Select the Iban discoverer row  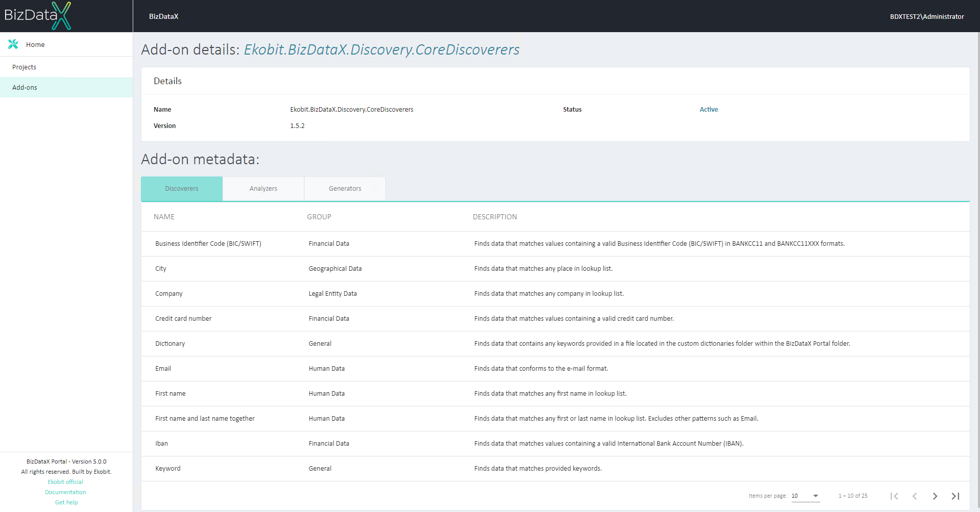click(x=555, y=444)
